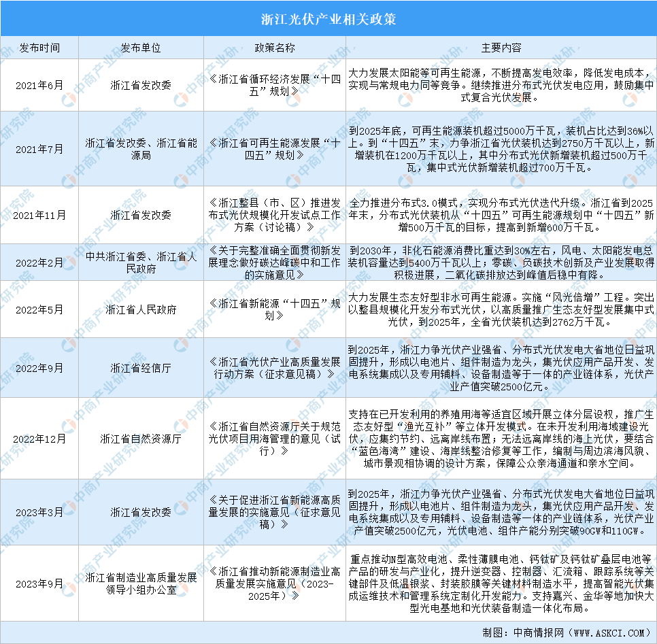This screenshot has width=657, height=644.
Task: Select the date cell "2023年3月"
Action: tap(39, 512)
